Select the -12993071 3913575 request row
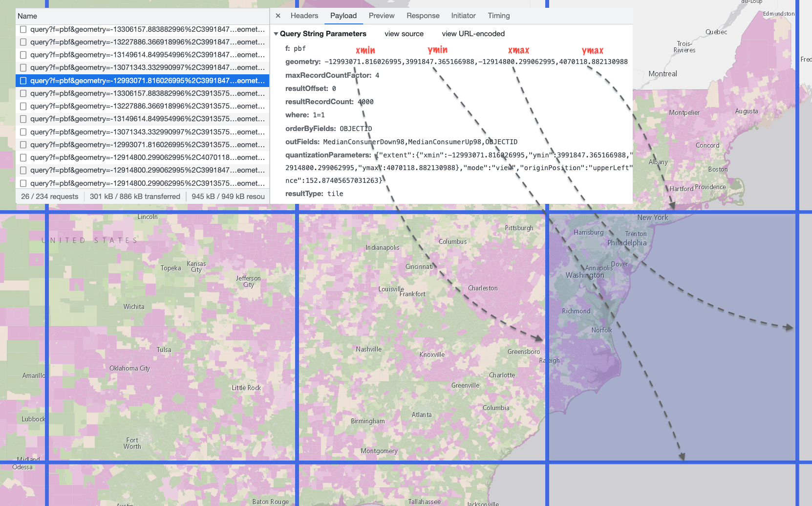 142,145
